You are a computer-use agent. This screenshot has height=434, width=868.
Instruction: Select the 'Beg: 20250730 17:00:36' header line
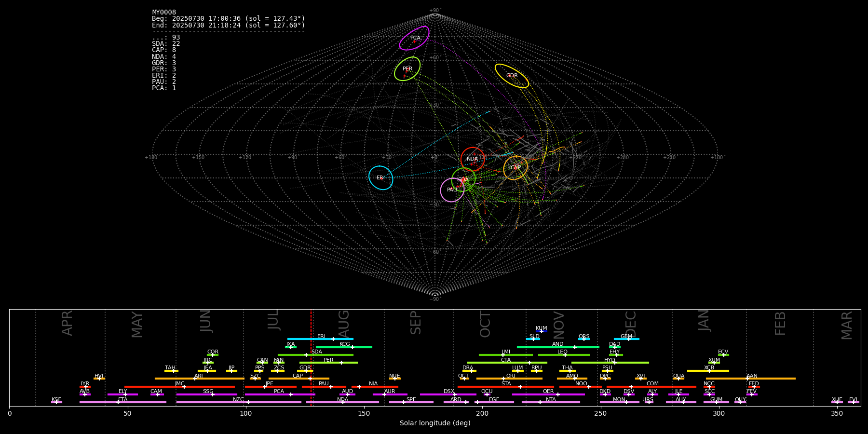point(229,19)
